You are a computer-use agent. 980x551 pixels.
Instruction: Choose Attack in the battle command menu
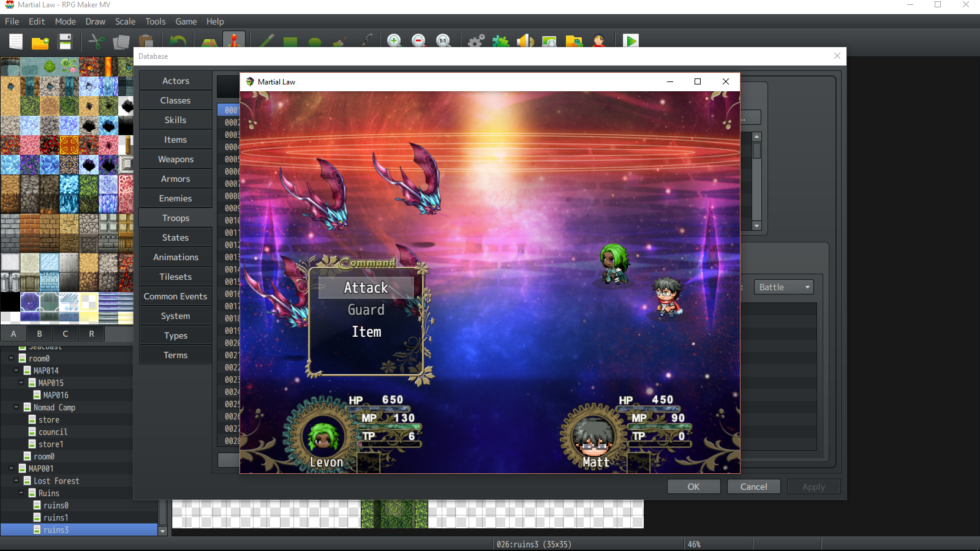click(366, 288)
